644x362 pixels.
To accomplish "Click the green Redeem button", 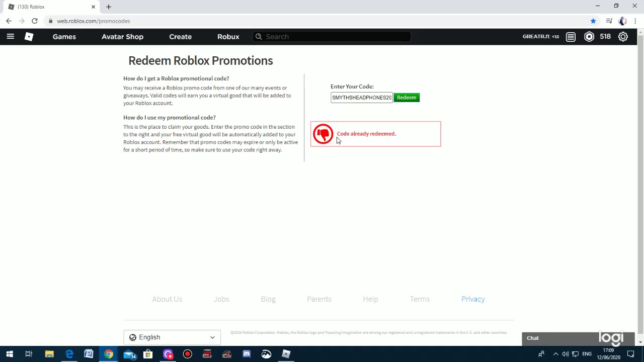I will pos(407,98).
